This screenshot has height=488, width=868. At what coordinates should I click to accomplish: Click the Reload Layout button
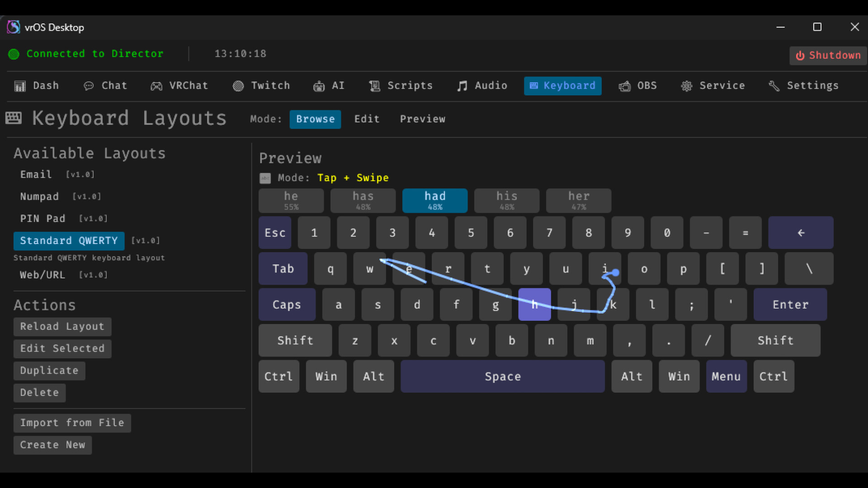[62, 326]
